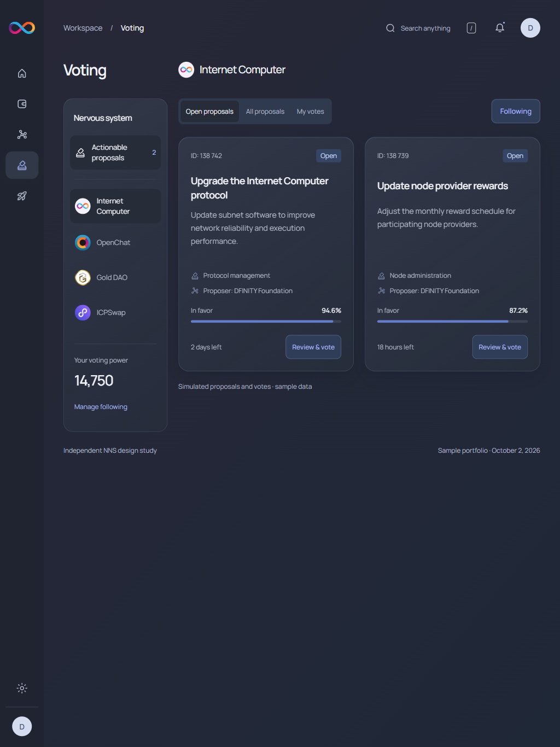Select ICPSwap in the nervous system list
Image resolution: width=560 pixels, height=747 pixels.
115,312
